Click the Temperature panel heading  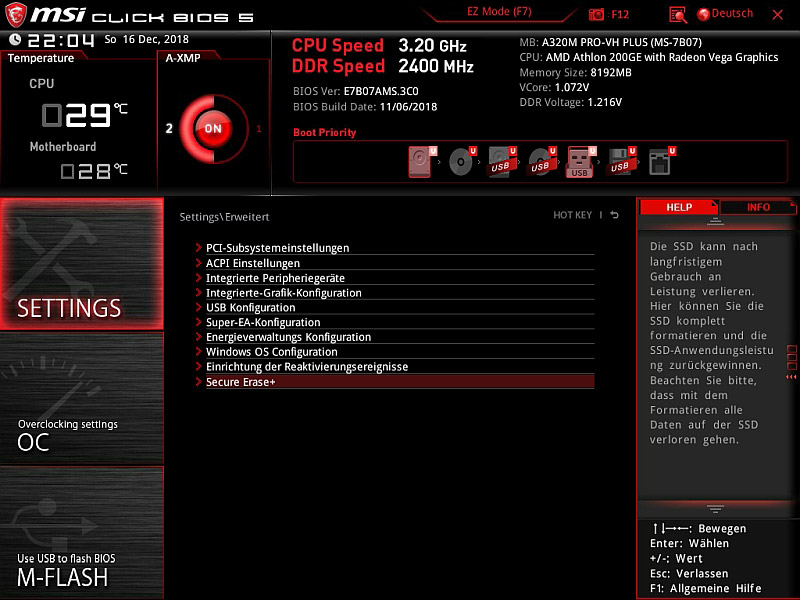[41, 58]
